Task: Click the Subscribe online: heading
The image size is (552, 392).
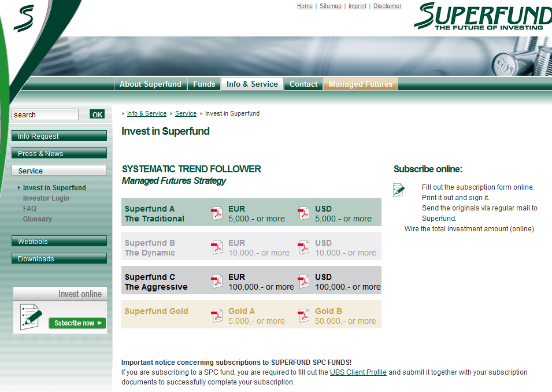Action: [x=428, y=169]
